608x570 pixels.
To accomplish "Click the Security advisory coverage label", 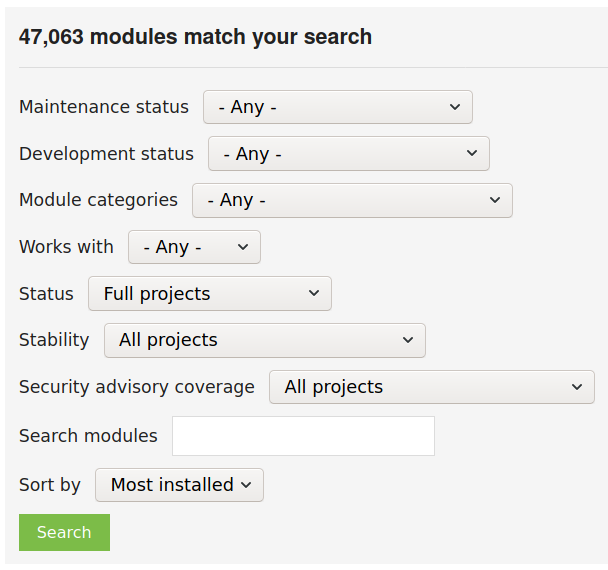I will [x=137, y=387].
